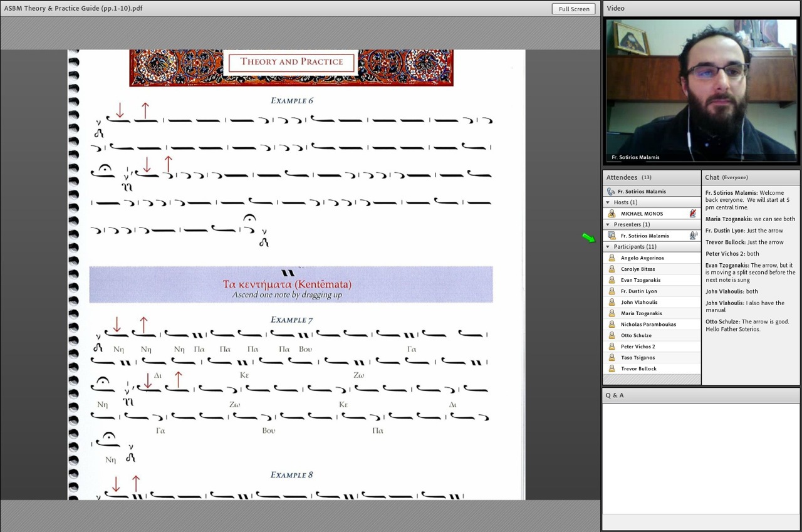Click participant icon next to Angelo Avgerinos

(x=612, y=258)
